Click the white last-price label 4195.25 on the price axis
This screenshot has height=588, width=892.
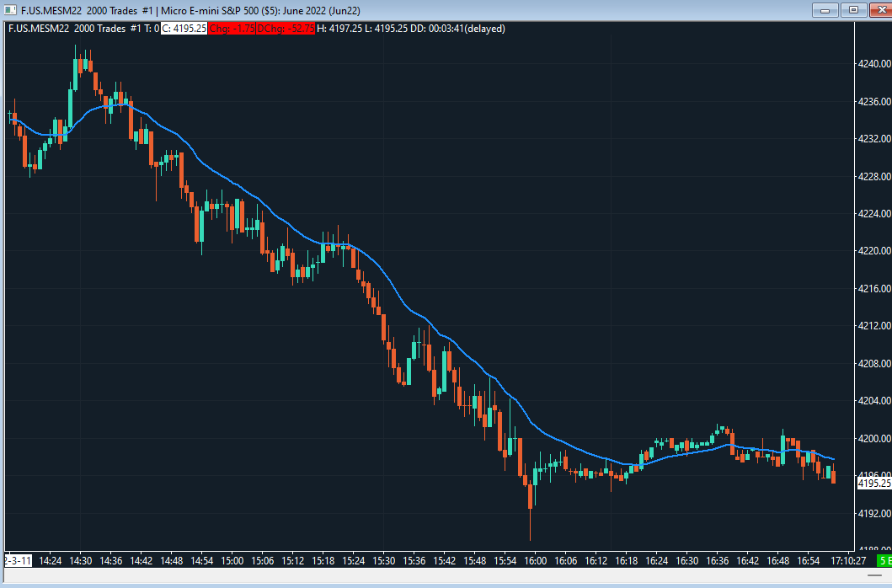(873, 484)
